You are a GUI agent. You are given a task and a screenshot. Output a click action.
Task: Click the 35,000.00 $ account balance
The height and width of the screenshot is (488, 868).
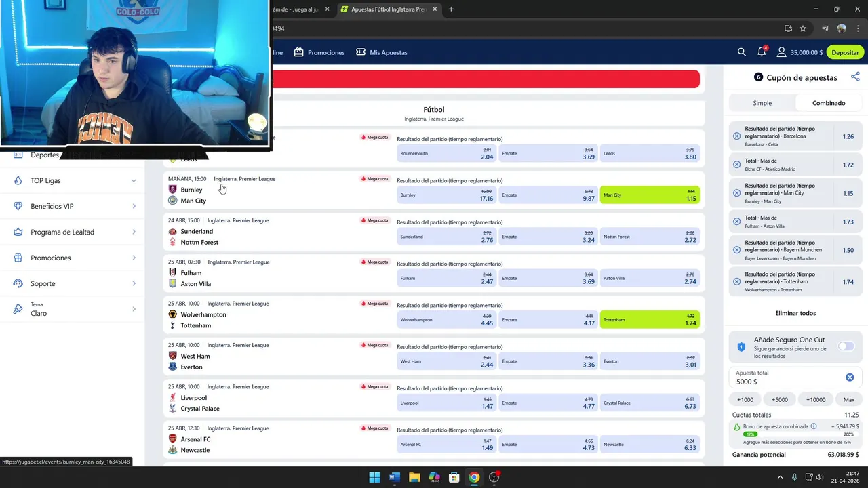806,52
